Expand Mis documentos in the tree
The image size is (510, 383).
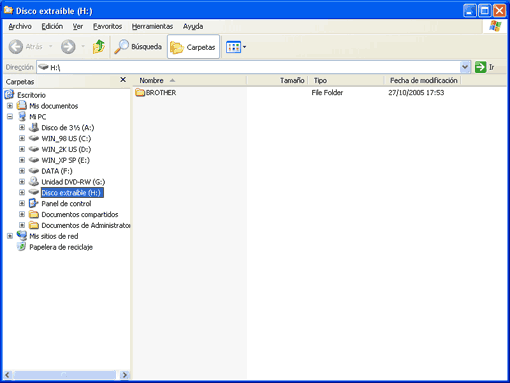tap(10, 106)
